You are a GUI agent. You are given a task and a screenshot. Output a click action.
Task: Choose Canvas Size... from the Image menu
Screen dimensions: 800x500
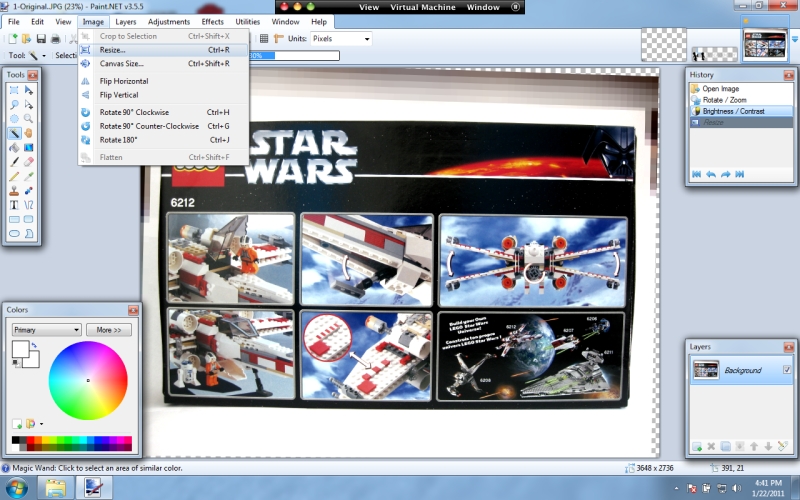coord(163,64)
